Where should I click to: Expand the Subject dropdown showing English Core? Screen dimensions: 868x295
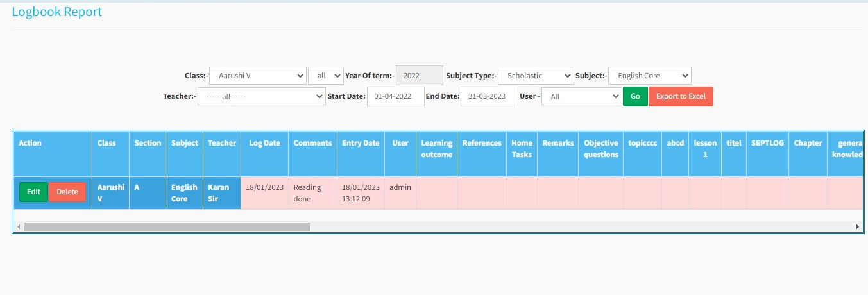click(649, 76)
